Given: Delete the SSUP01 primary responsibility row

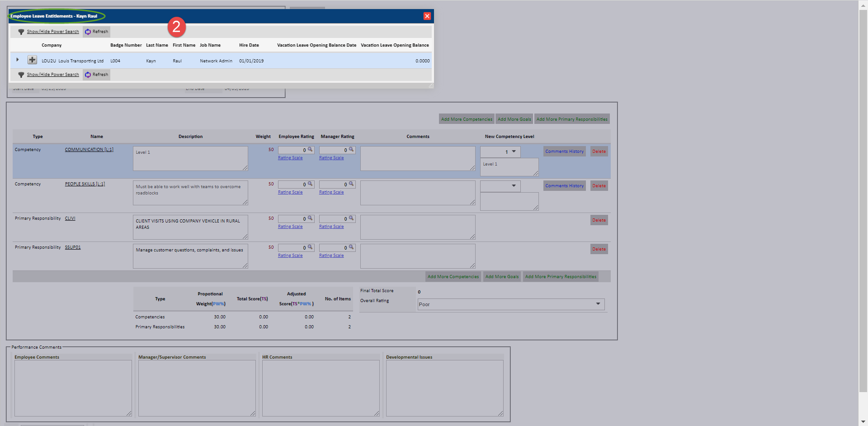Looking at the screenshot, I should tap(599, 249).
